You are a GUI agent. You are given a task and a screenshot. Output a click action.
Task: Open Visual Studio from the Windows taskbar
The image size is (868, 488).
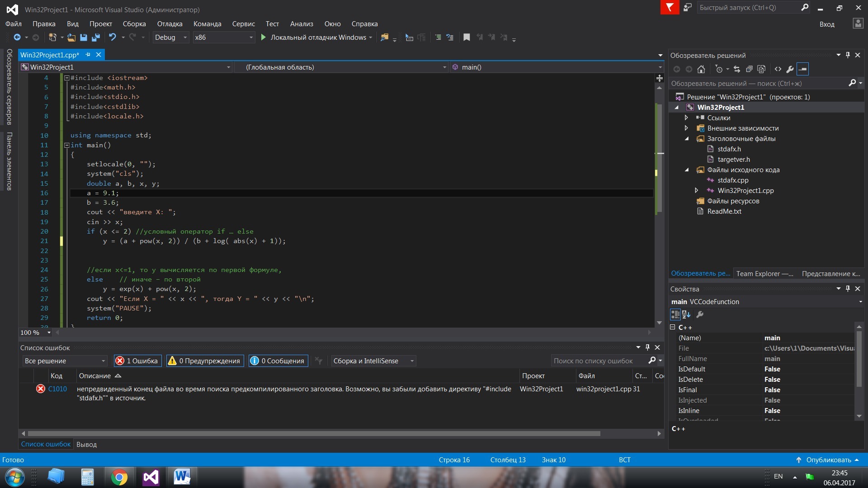pos(151,477)
